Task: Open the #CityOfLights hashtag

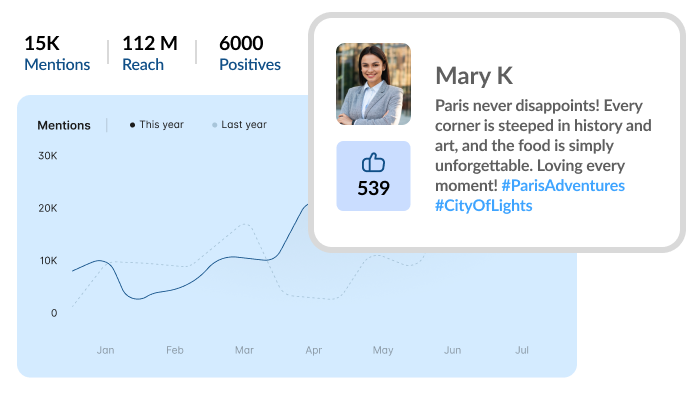Action: 484,206
